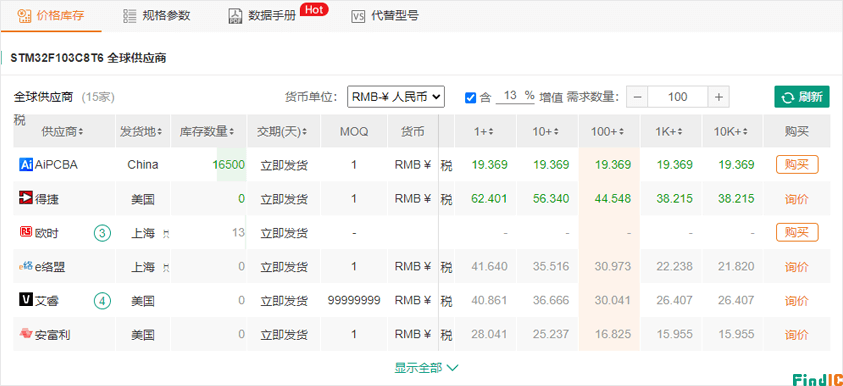
Task: Click the AiPCBA supplier name
Action: pyautogui.click(x=56, y=165)
